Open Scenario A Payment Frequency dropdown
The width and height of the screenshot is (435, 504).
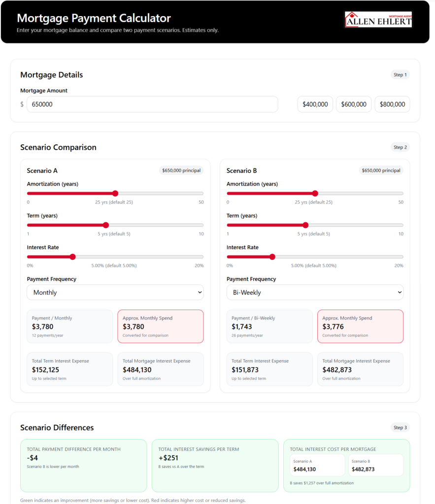coord(115,292)
